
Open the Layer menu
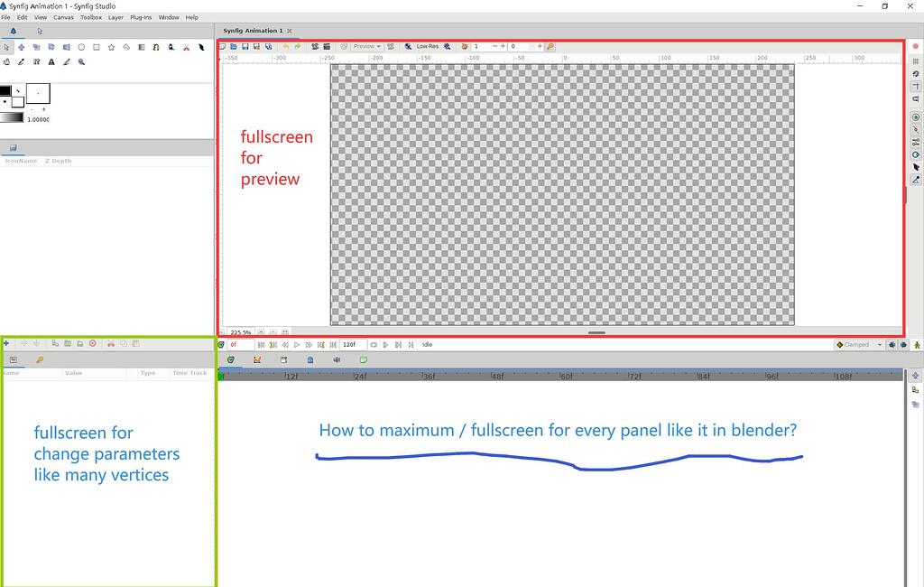coord(115,16)
